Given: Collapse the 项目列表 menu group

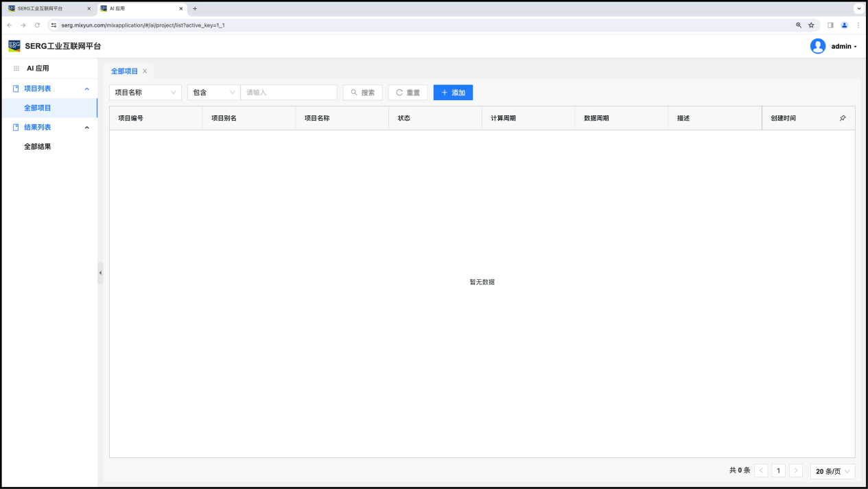Looking at the screenshot, I should tap(86, 89).
